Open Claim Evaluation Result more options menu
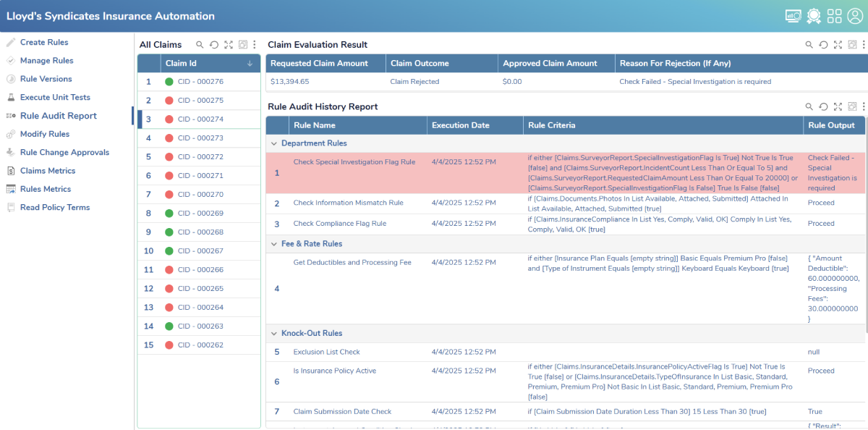Image resolution: width=868 pixels, height=430 pixels. pyautogui.click(x=864, y=45)
